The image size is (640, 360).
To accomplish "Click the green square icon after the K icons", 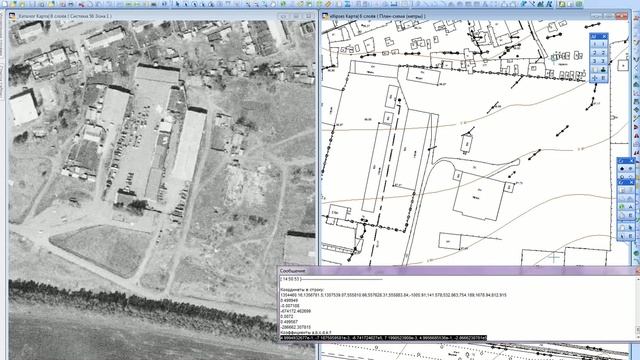I will tap(562, 4).
